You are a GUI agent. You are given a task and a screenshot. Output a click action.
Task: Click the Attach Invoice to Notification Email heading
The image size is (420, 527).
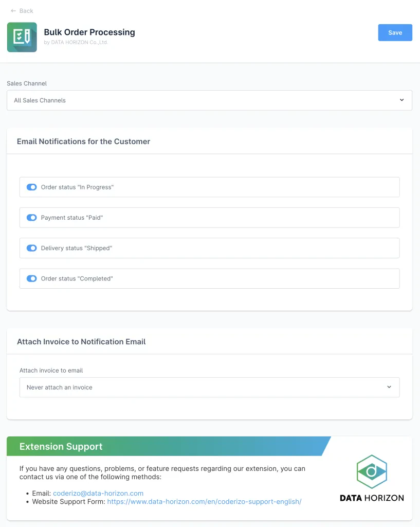tap(81, 342)
